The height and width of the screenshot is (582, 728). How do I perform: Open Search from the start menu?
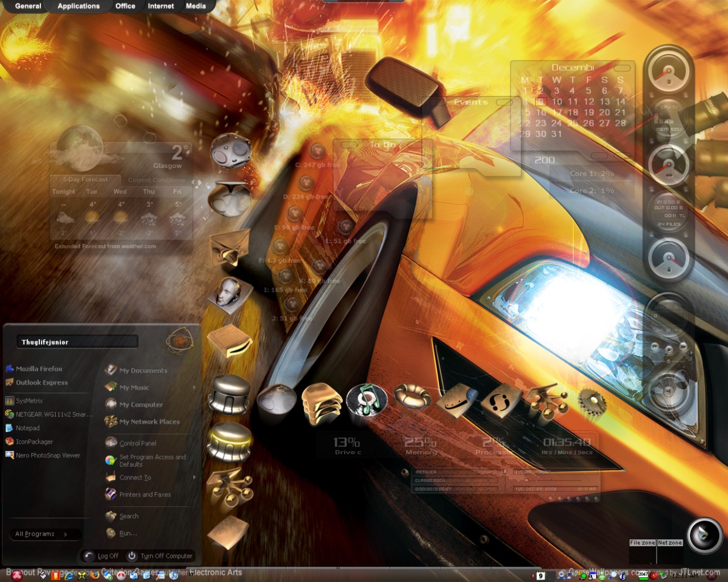point(122,516)
